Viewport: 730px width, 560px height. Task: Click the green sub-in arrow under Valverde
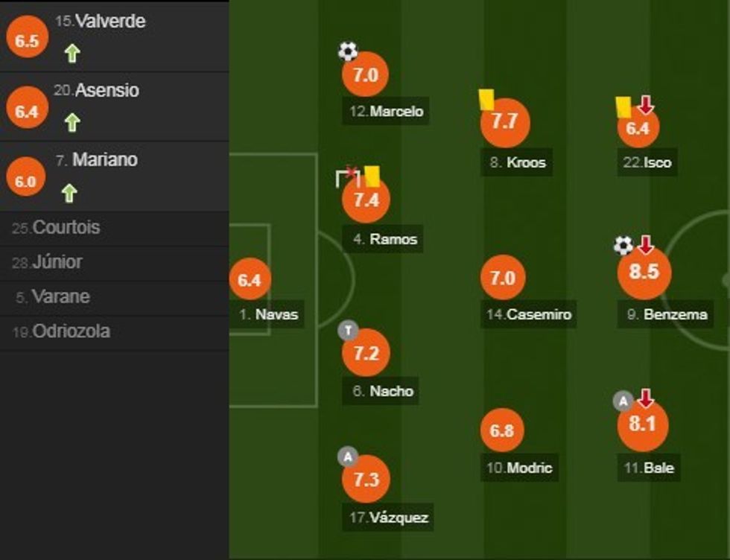[72, 54]
